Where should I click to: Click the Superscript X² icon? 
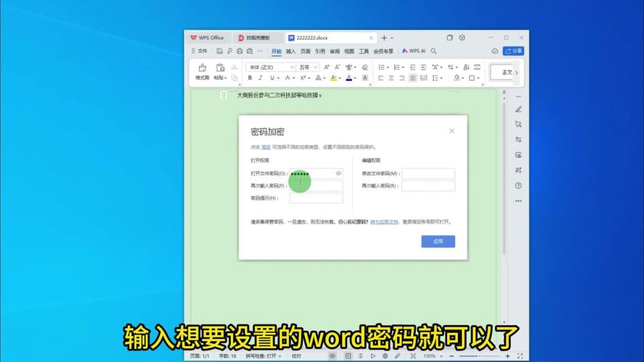click(x=303, y=77)
